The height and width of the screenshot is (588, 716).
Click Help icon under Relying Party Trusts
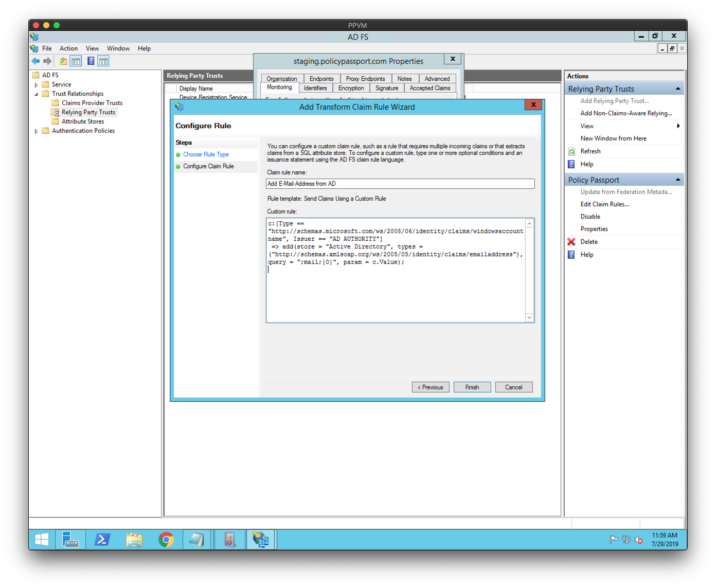pos(571,164)
